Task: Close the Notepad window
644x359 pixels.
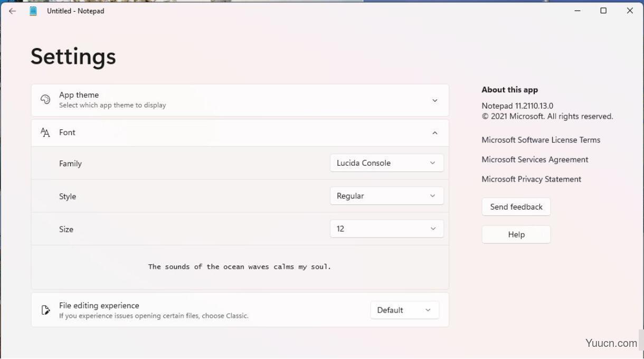Action: [x=630, y=11]
